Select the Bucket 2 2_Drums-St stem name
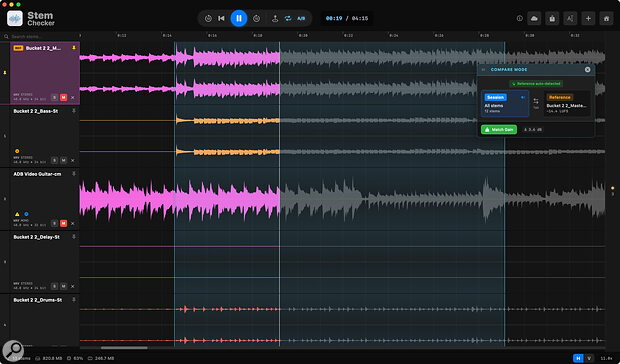 38,300
